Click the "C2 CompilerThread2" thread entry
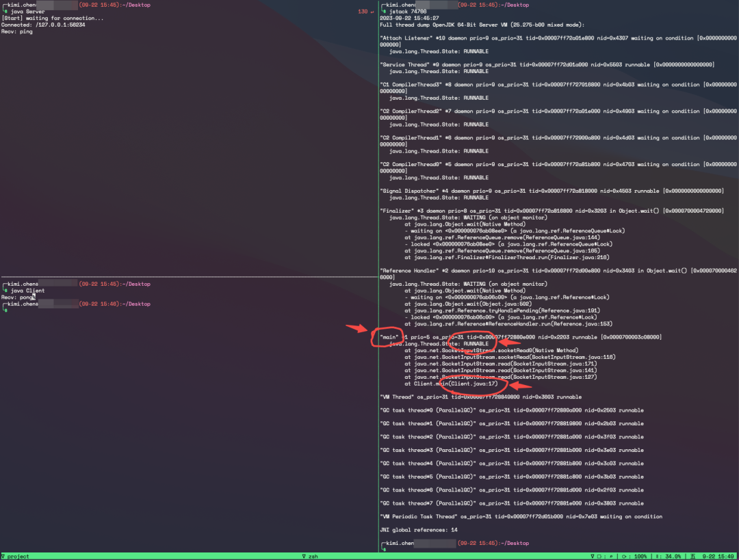 558,114
